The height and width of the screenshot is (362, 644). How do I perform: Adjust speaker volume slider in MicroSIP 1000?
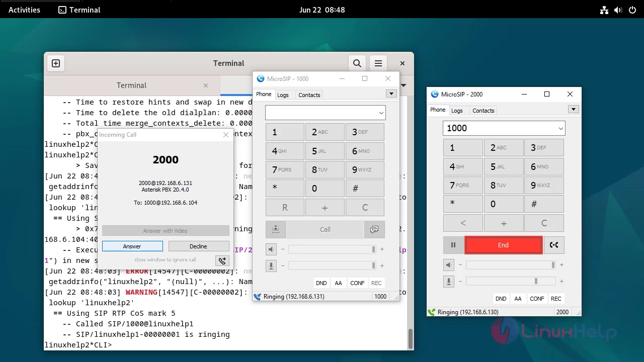coord(332,249)
